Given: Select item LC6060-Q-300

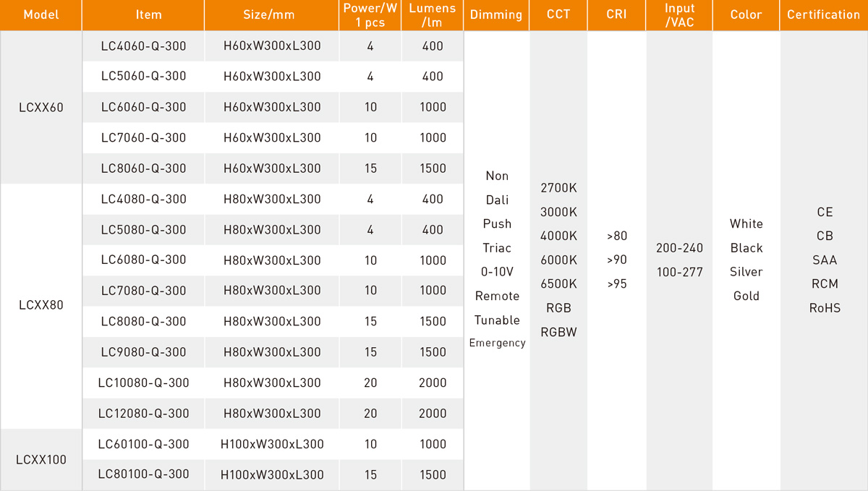Looking at the screenshot, I should pos(143,107).
